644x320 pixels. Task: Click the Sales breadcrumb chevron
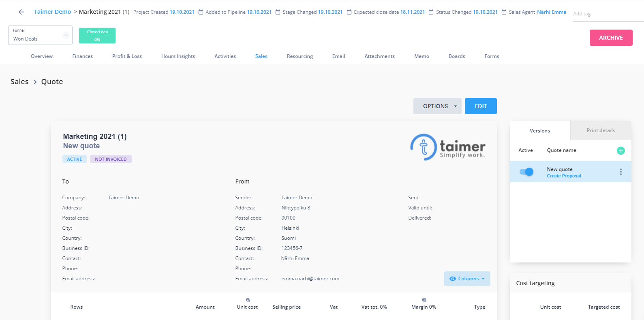35,82
